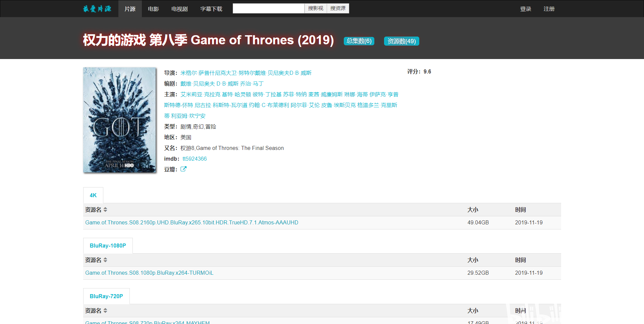Open the Douban external link icon

[183, 169]
